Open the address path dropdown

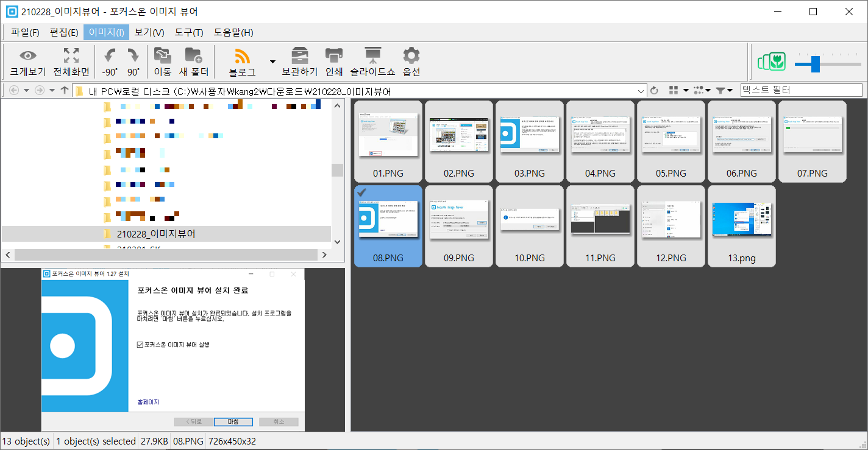(641, 91)
